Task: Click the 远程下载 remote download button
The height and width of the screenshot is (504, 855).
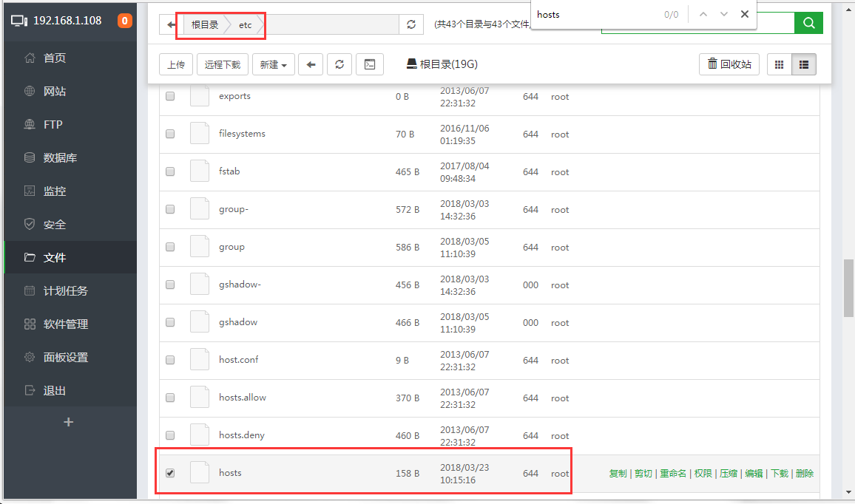Action: click(x=223, y=64)
